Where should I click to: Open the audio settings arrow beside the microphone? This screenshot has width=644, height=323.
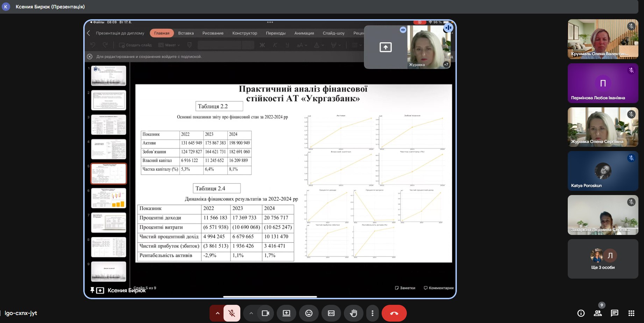tap(217, 313)
